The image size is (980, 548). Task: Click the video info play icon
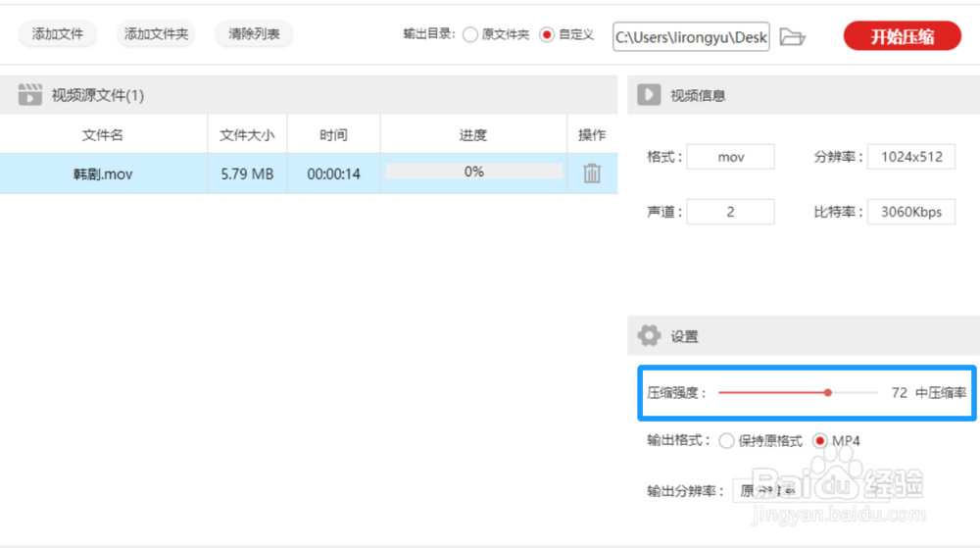[649, 95]
